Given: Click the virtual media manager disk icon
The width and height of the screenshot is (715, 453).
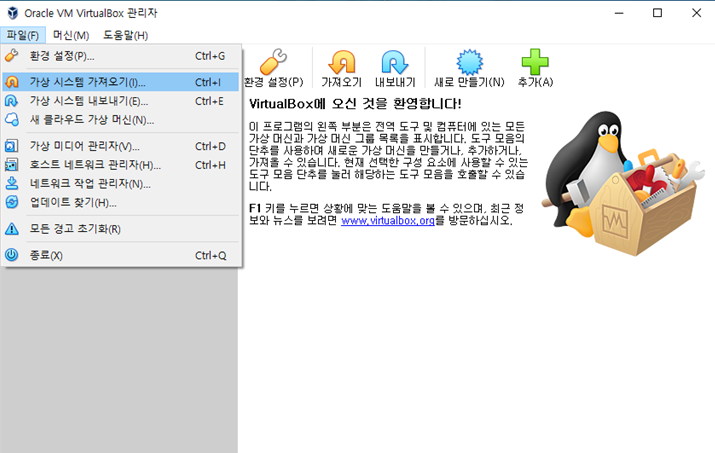Looking at the screenshot, I should [x=11, y=146].
